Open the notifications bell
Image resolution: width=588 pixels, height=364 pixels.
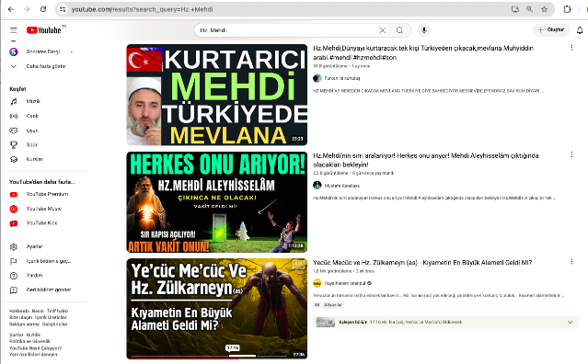[580, 30]
